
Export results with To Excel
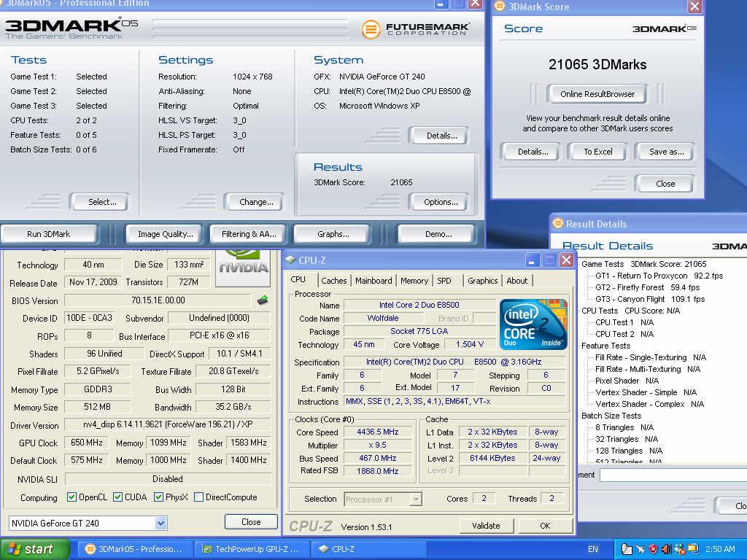click(x=598, y=152)
